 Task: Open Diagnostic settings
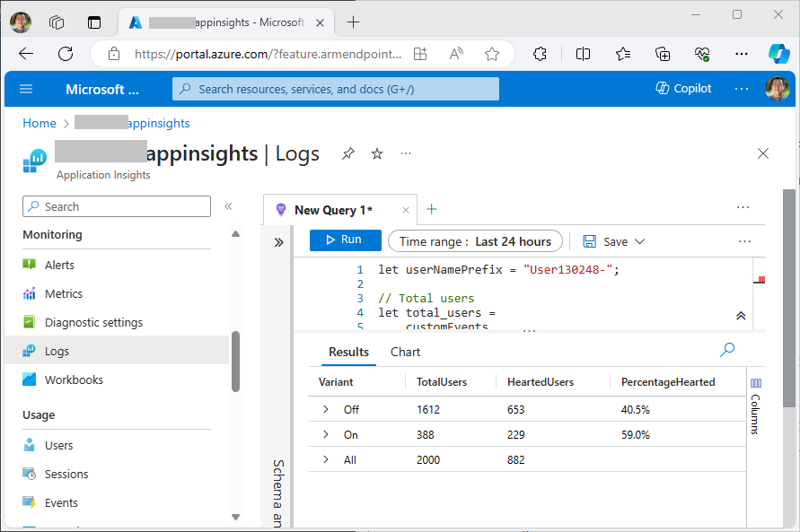(x=93, y=323)
